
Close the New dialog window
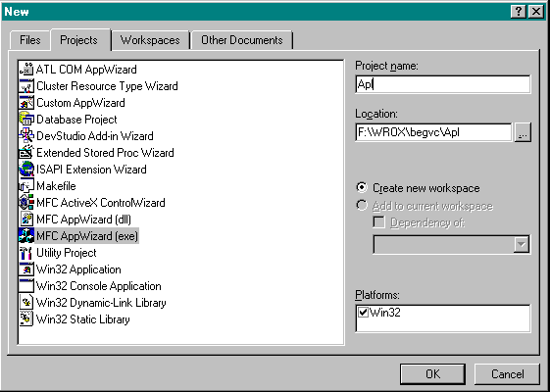point(536,12)
